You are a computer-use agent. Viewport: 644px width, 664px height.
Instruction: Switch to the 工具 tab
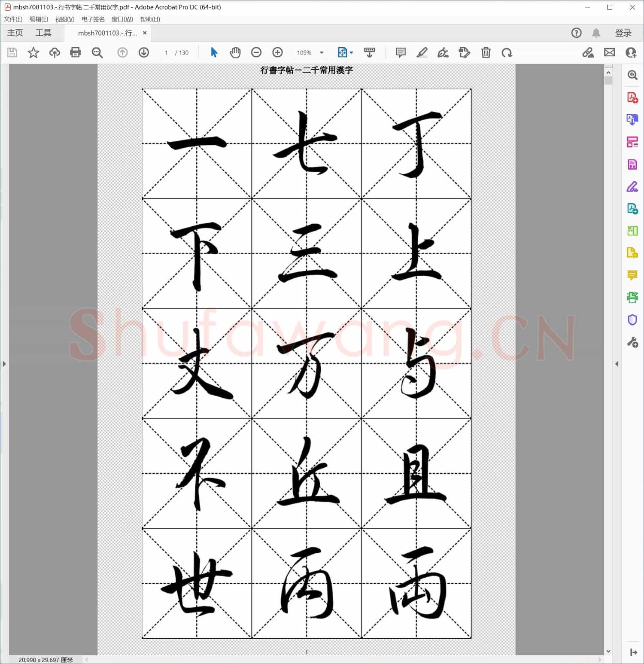click(x=43, y=33)
